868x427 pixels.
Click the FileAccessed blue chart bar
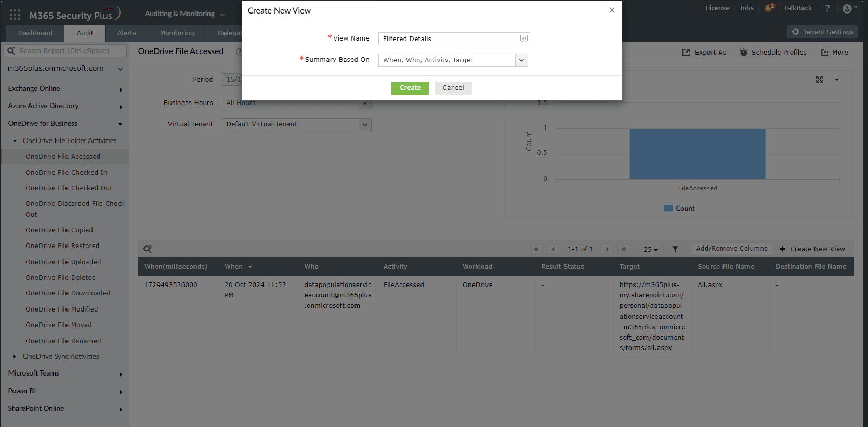coord(698,154)
